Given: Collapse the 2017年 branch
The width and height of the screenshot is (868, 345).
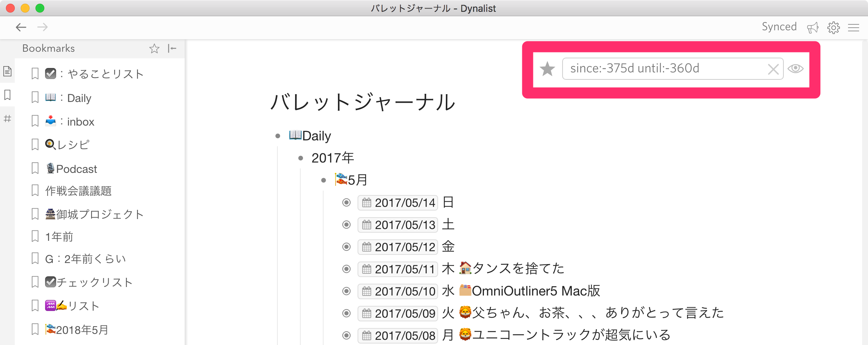Looking at the screenshot, I should click(300, 158).
